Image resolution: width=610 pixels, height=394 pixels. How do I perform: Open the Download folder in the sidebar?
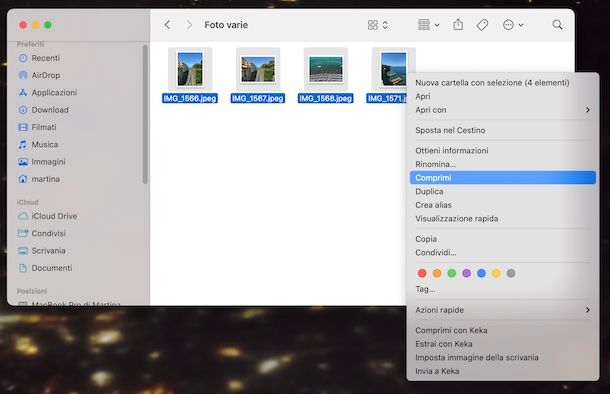(50, 110)
